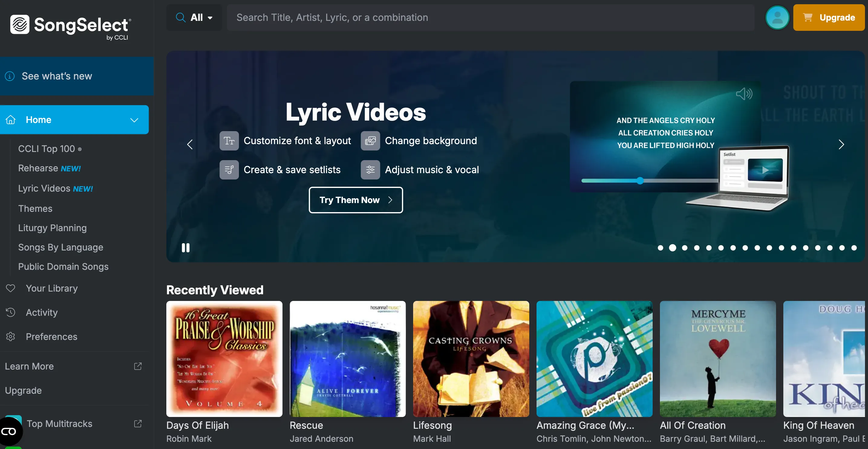Screen dimensions: 868x449
Task: Click See what's new banner
Action: point(77,76)
